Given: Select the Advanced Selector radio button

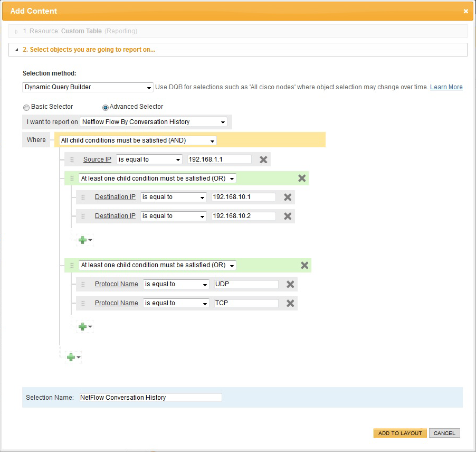Looking at the screenshot, I should tap(106, 107).
